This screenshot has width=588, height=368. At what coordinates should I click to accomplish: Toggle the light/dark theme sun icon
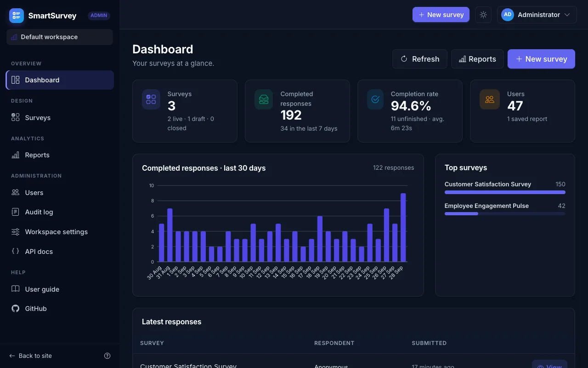click(x=483, y=15)
